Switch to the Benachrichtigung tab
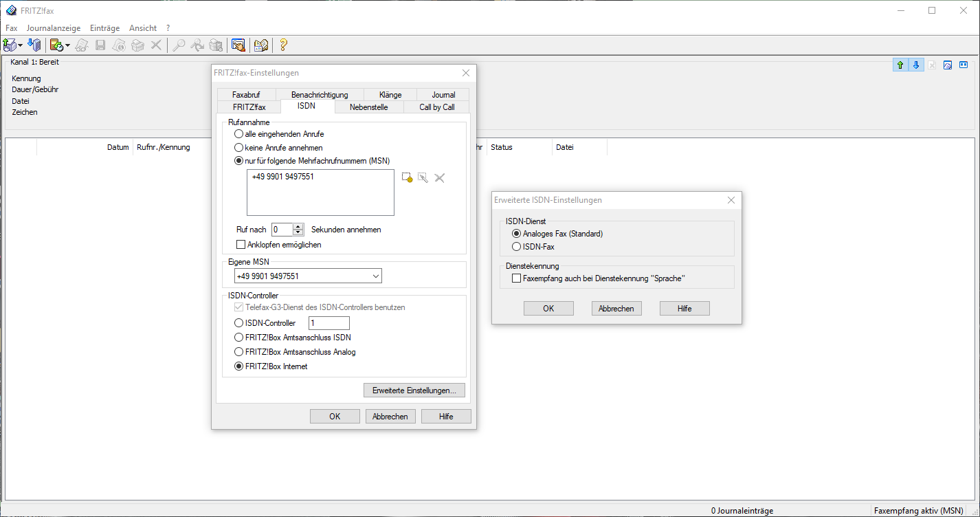 [320, 95]
